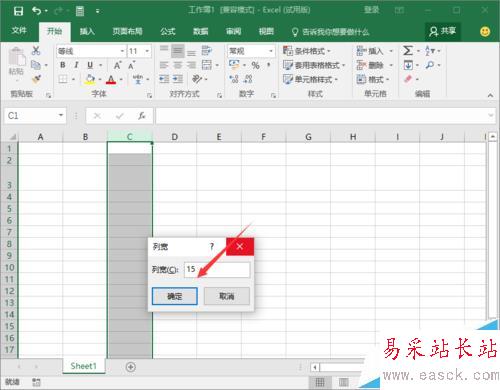Click Decrease Indent icon
This screenshot has width=500, height=390.
click(164, 79)
